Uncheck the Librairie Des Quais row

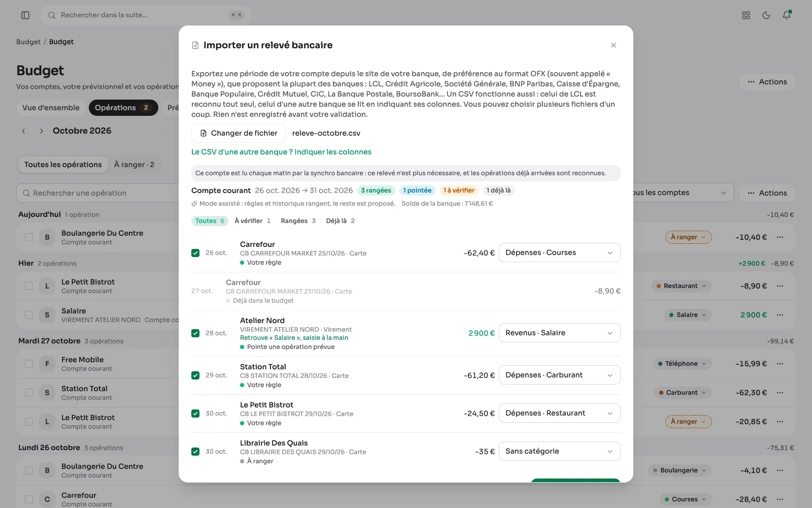(195, 452)
